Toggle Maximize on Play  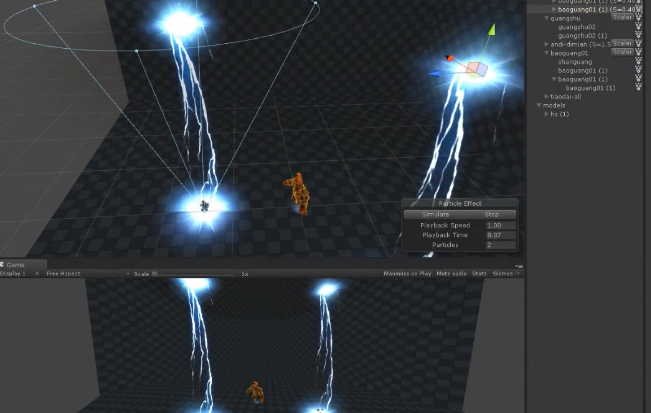407,274
